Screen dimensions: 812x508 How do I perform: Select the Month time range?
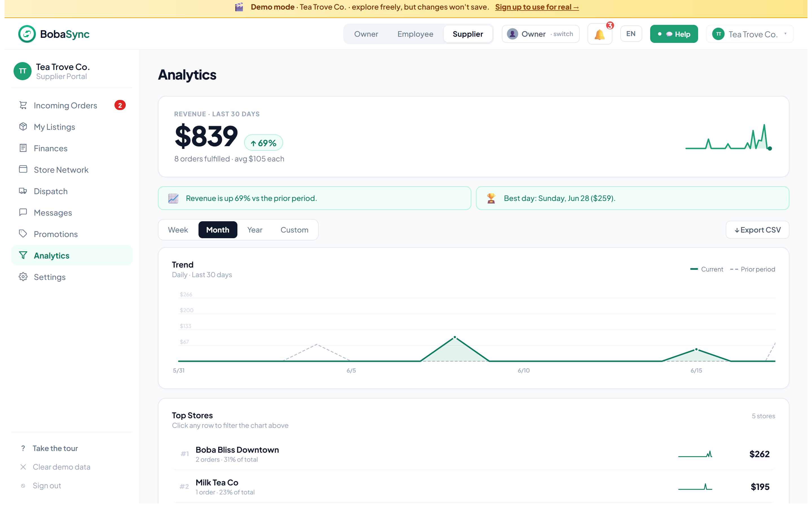218,230
